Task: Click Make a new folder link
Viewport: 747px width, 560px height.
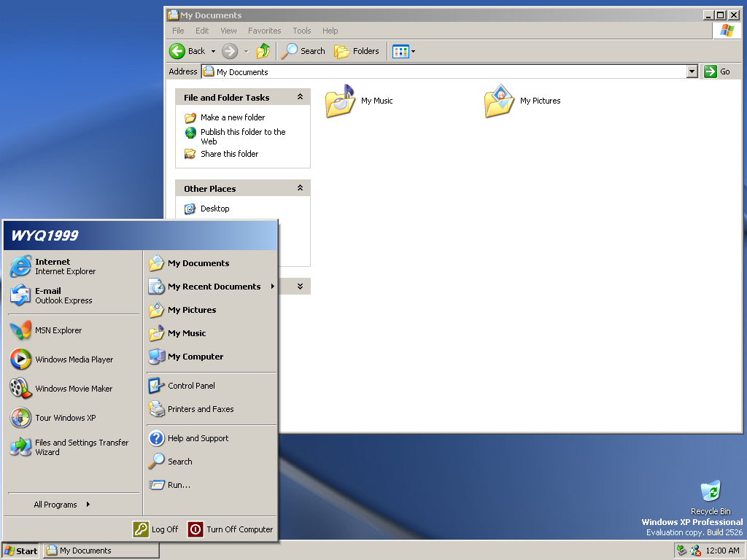Action: coord(232,117)
